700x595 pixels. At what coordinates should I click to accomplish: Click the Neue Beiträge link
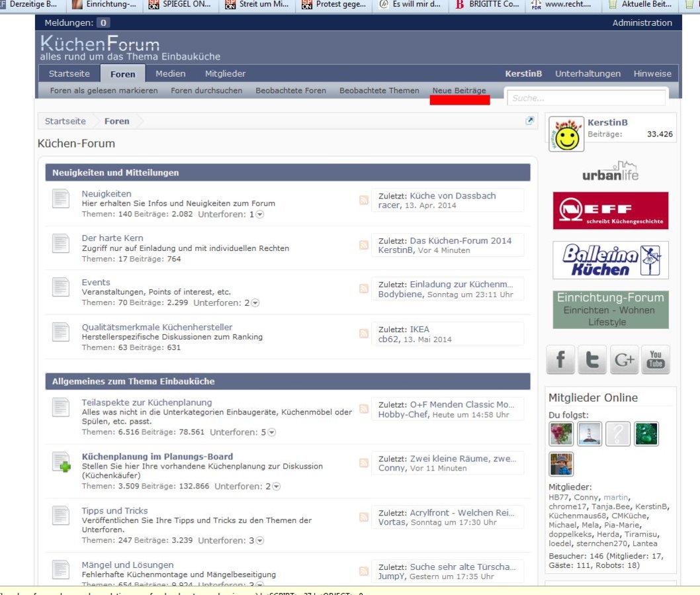[x=459, y=91]
